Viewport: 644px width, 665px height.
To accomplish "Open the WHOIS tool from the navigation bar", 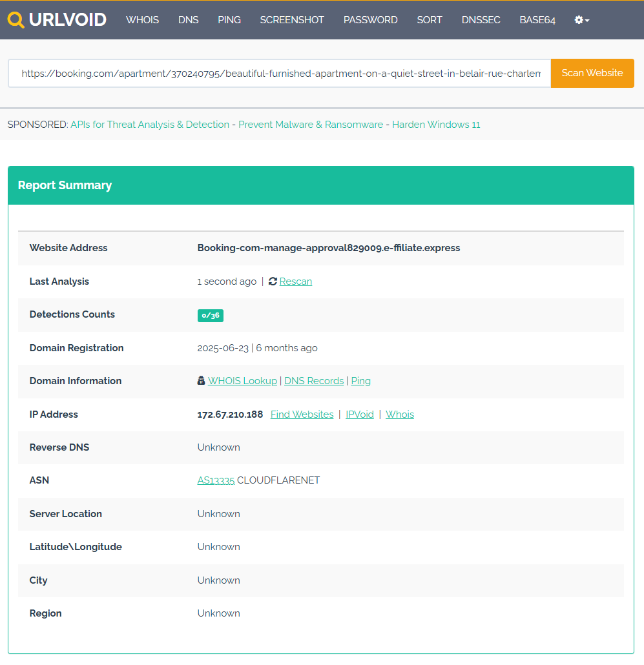I will 142,20.
